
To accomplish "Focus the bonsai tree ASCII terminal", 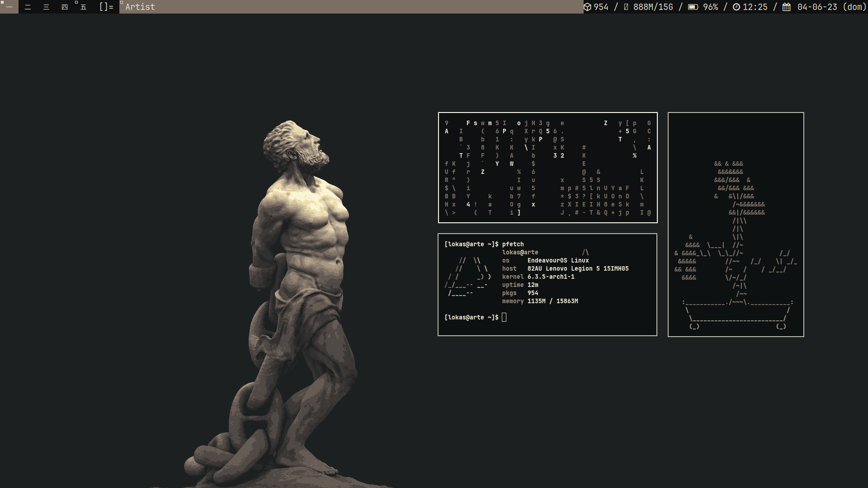I will coord(736,225).
